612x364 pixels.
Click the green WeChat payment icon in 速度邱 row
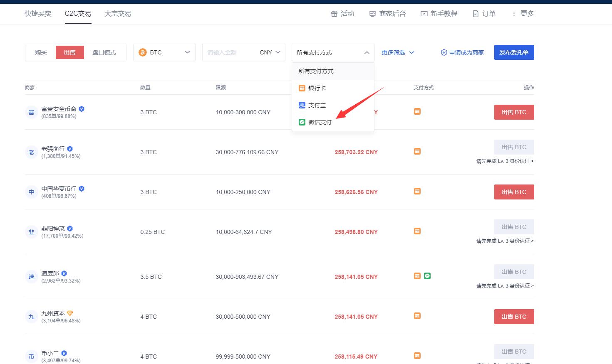[x=427, y=275]
